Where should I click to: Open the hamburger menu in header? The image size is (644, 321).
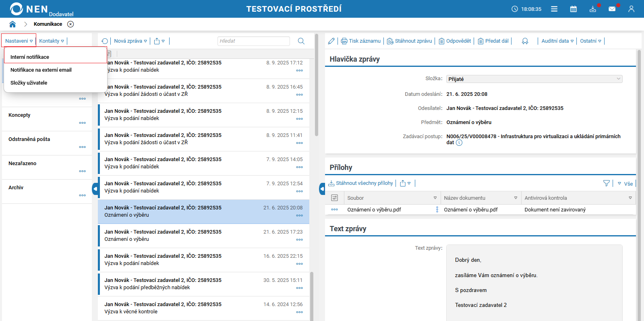(554, 9)
